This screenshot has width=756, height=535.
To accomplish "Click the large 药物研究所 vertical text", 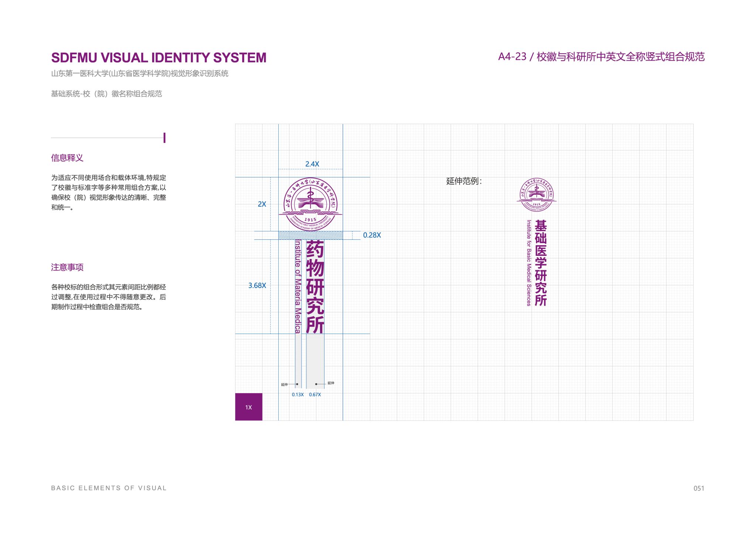I will (x=315, y=287).
